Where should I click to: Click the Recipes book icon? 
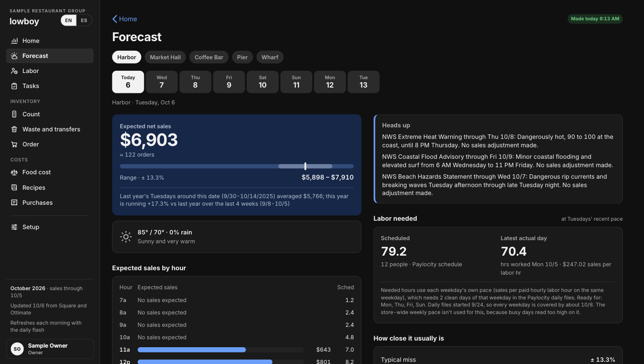(x=14, y=188)
